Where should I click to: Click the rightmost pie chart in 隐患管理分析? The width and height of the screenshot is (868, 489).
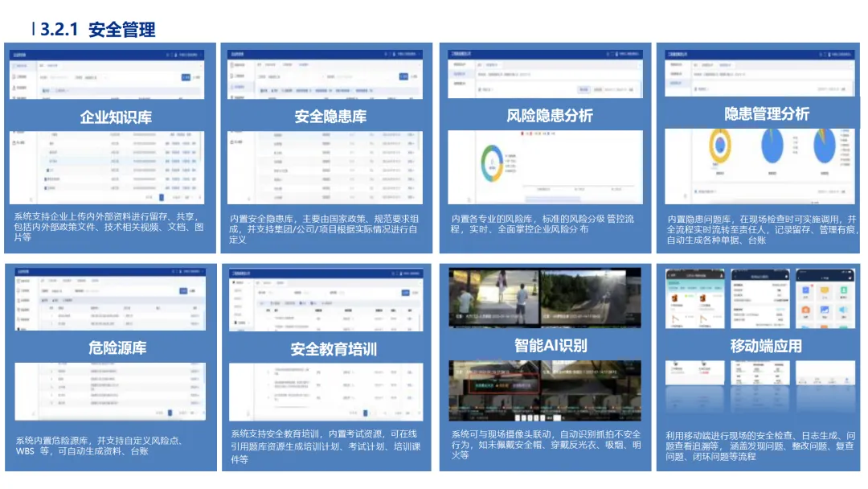pyautogui.click(x=825, y=146)
